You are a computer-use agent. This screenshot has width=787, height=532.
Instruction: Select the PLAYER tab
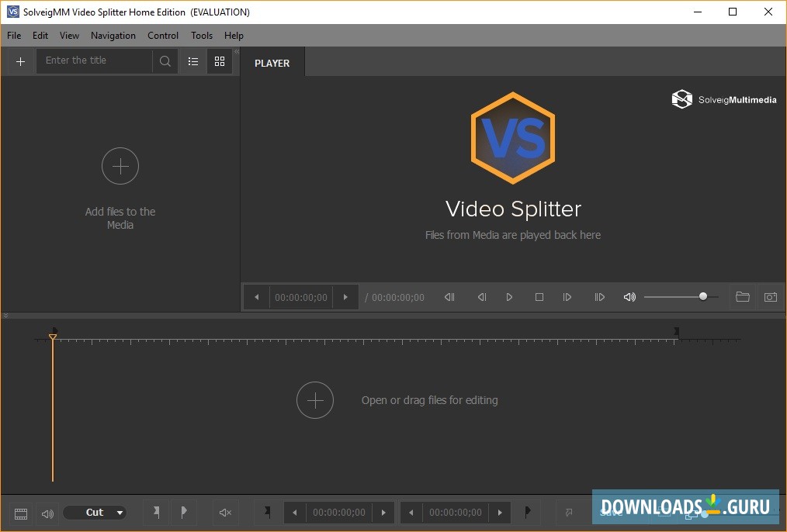tap(272, 63)
